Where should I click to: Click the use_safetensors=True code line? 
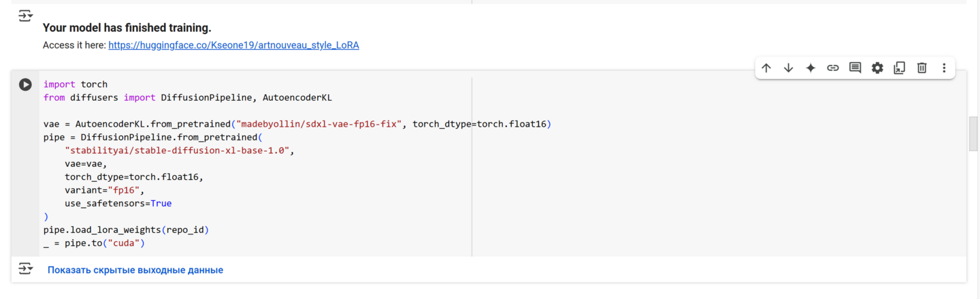pyautogui.click(x=118, y=203)
